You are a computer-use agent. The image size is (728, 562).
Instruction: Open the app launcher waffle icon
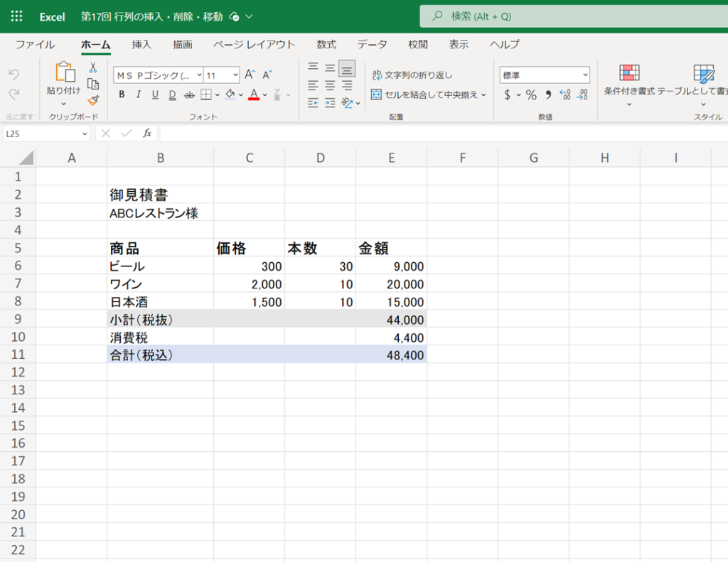17,16
